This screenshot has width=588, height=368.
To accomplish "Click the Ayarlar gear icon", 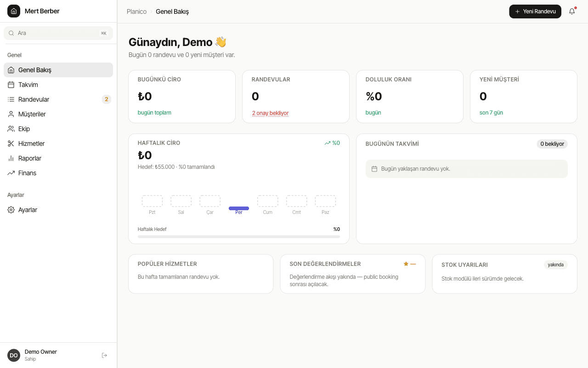I will [x=11, y=210].
